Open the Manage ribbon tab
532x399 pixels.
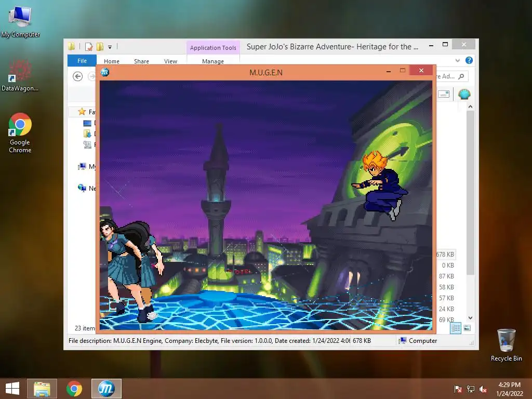coord(212,61)
